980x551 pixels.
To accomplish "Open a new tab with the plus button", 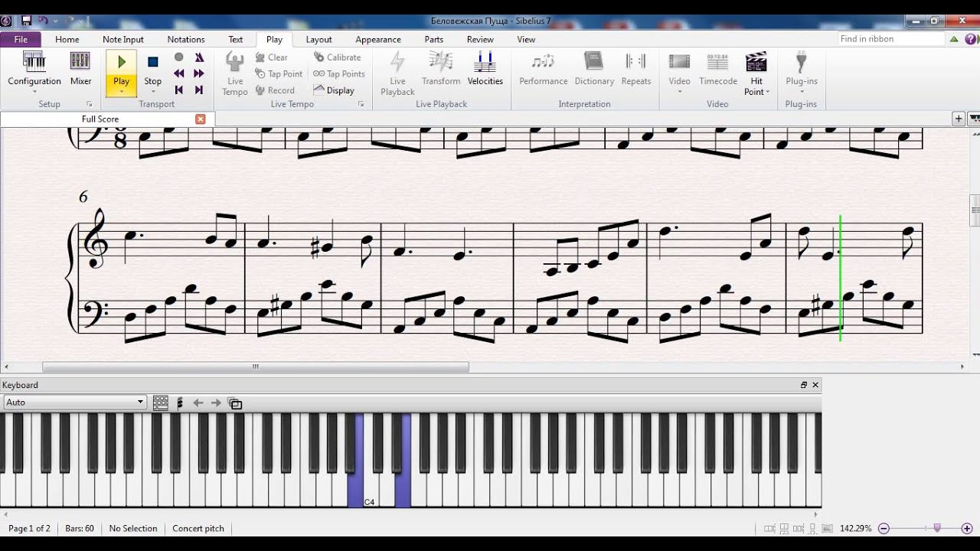I will 959,119.
